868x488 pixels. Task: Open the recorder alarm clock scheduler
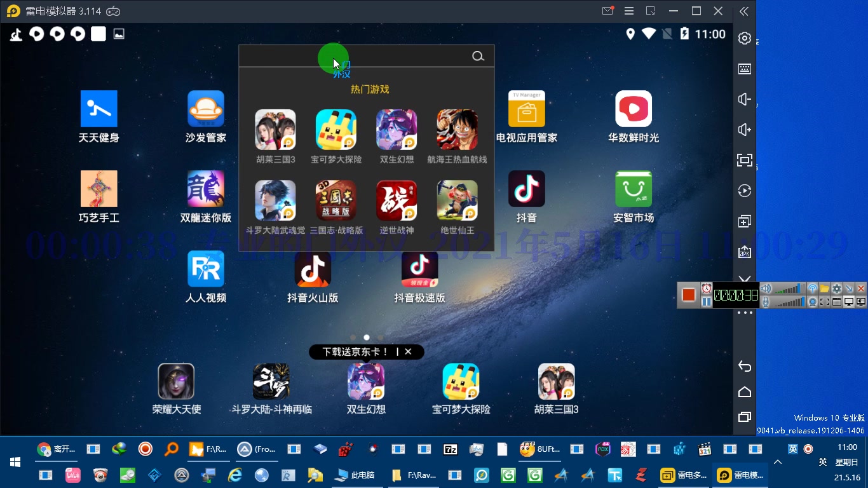point(707,288)
